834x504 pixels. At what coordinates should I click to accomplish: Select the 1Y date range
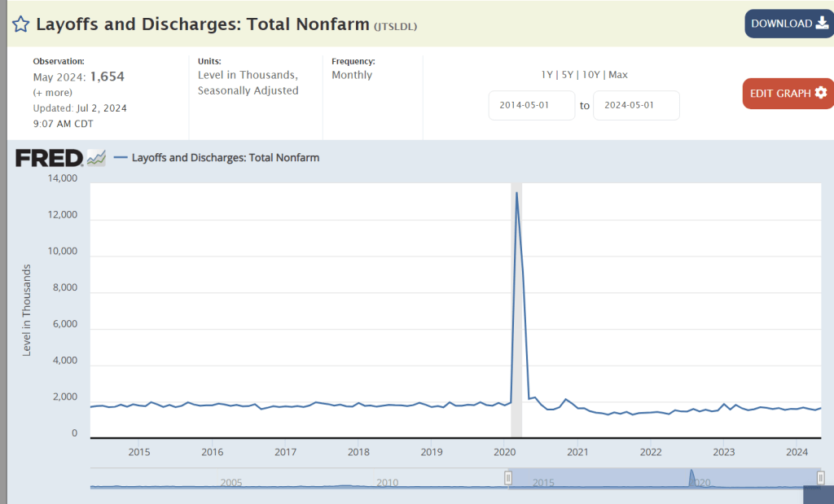547,75
